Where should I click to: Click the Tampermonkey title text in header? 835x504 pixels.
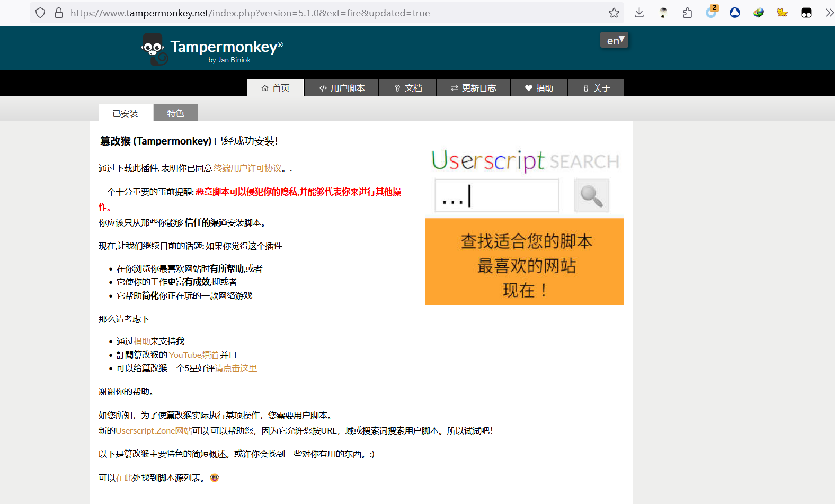227,47
